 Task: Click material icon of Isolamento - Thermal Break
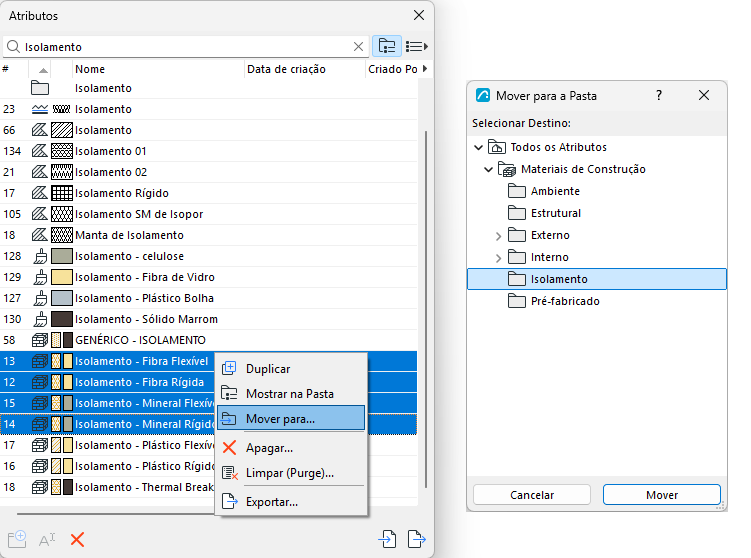tap(40, 487)
